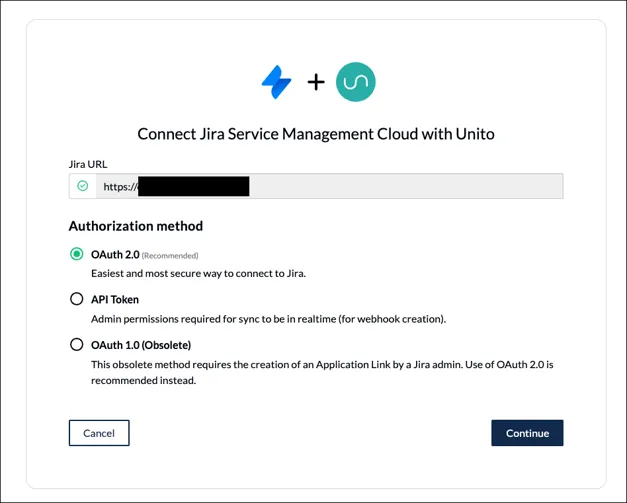Click the 'Connect Jira Service Management Cloud with Unito' title
627x503 pixels.
point(316,134)
